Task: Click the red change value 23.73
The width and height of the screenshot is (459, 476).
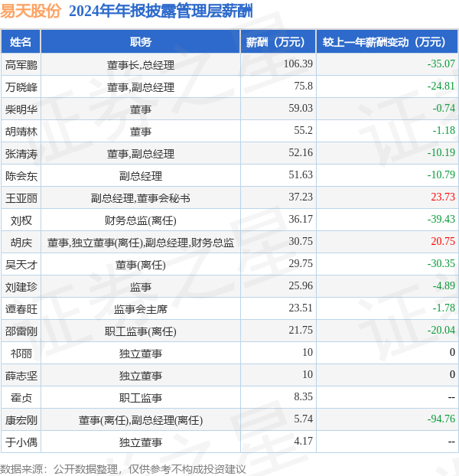Action: [x=443, y=197]
